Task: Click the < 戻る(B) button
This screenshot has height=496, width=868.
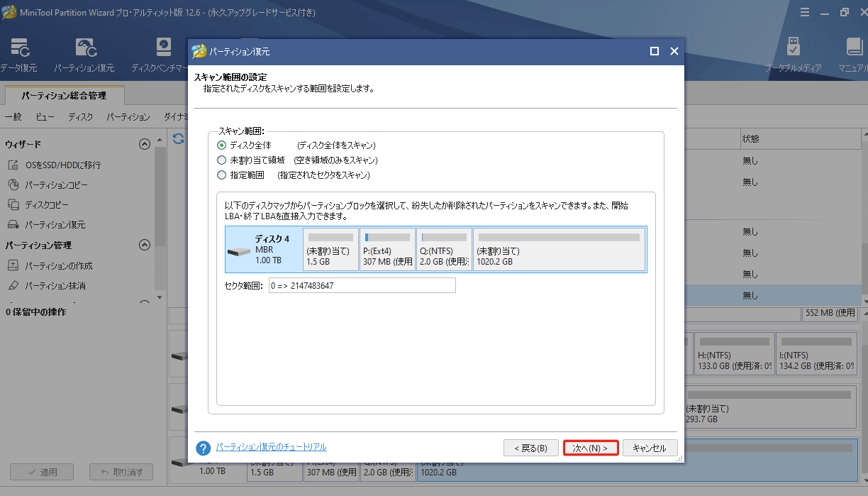Action: tap(530, 448)
